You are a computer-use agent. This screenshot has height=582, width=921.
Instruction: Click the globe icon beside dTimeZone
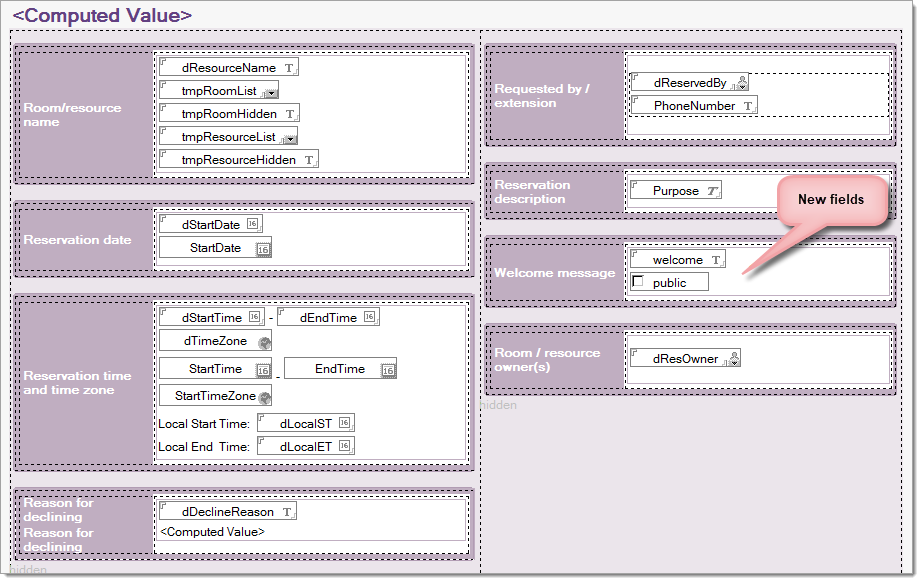pyautogui.click(x=264, y=342)
